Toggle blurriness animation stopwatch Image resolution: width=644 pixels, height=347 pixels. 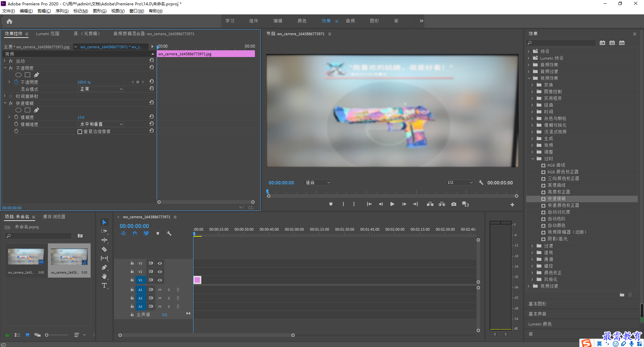pos(16,117)
